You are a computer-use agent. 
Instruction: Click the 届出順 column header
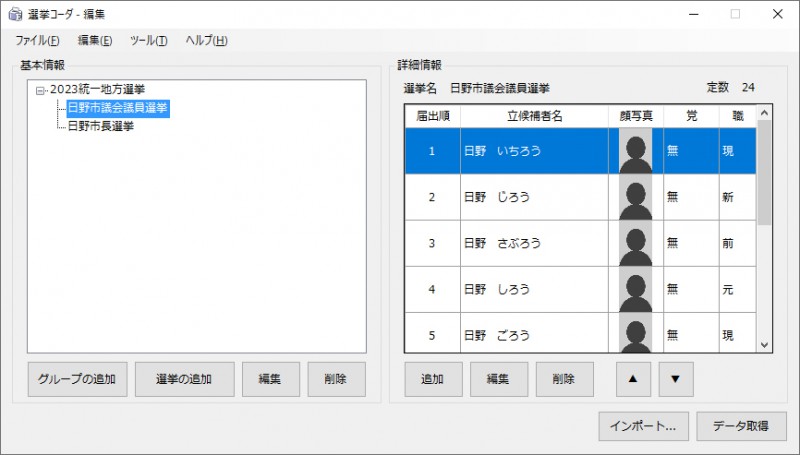click(x=433, y=116)
